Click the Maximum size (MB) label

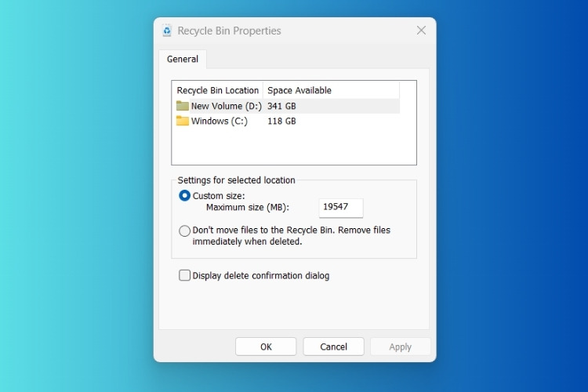[x=247, y=208]
